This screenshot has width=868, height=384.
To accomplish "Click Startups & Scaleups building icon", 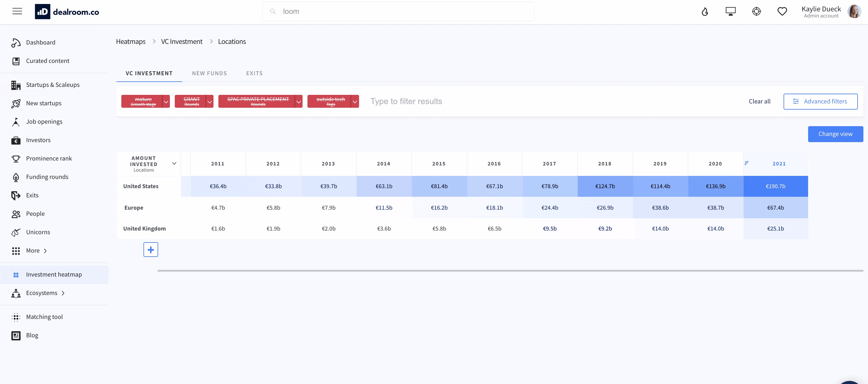I will click(16, 85).
